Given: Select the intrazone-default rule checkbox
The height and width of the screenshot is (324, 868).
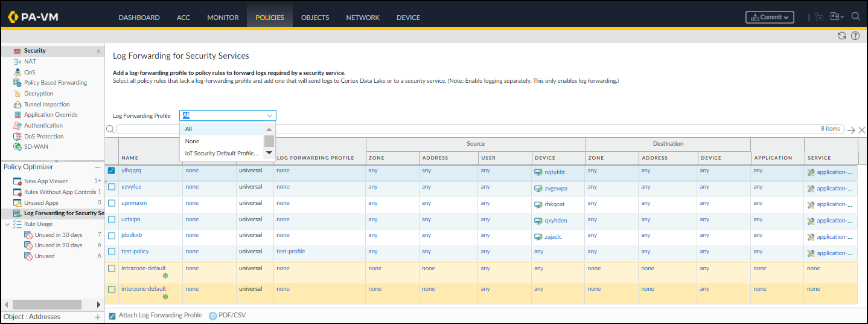Looking at the screenshot, I should click(112, 268).
